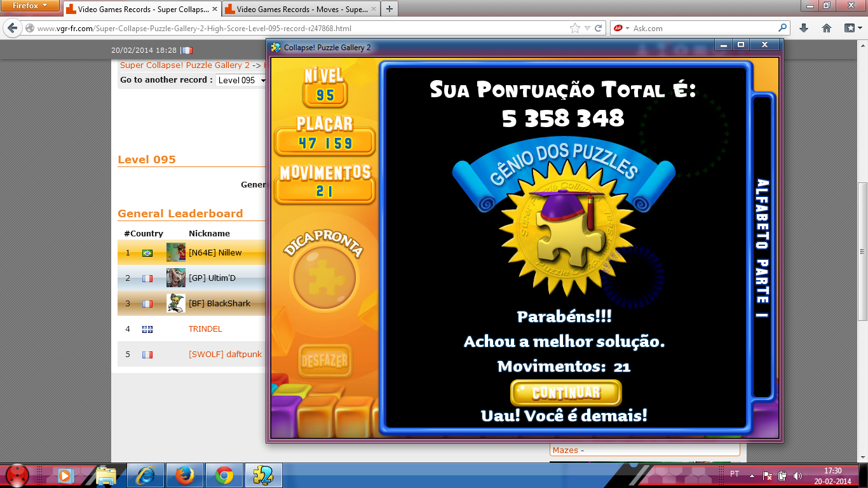This screenshot has width=868, height=488.
Task: Open TRINDEL's player profile link
Action: [205, 329]
